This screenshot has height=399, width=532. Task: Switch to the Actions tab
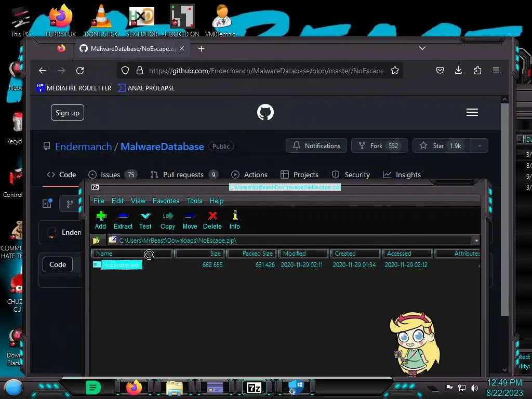tap(249, 175)
